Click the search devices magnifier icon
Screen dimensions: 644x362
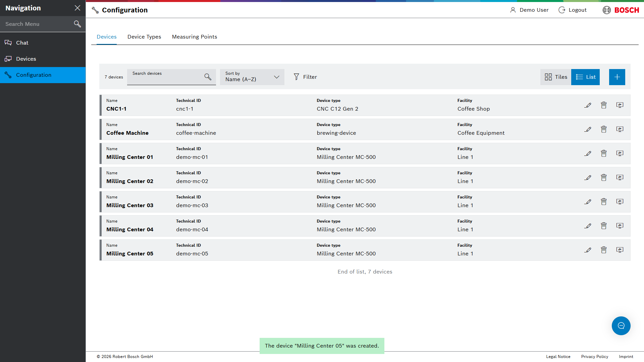(208, 77)
